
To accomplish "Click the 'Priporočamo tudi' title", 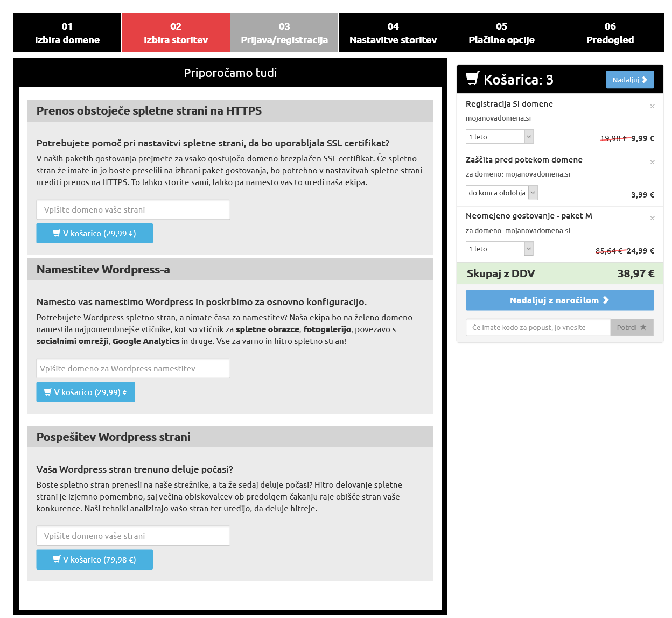I will click(x=230, y=73).
